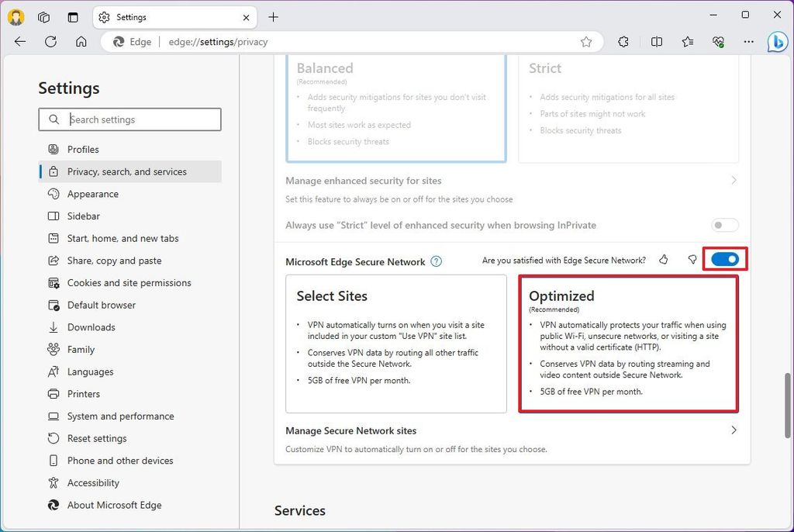
Task: Click the Search settings input field
Action: [129, 119]
